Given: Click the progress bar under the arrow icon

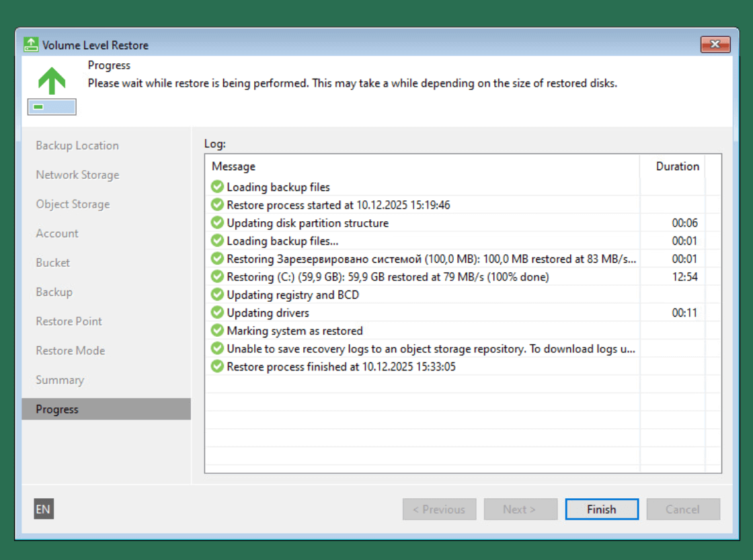Looking at the screenshot, I should pyautogui.click(x=52, y=107).
